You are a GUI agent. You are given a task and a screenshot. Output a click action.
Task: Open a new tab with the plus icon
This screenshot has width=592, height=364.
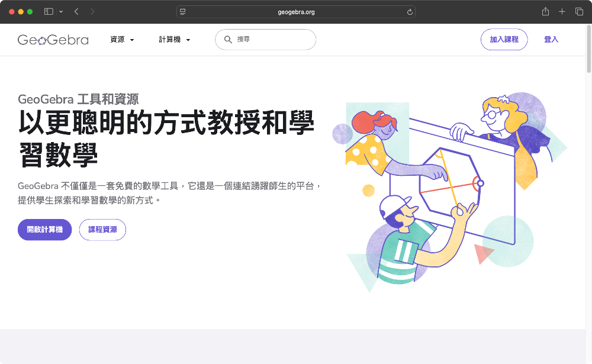click(x=562, y=12)
